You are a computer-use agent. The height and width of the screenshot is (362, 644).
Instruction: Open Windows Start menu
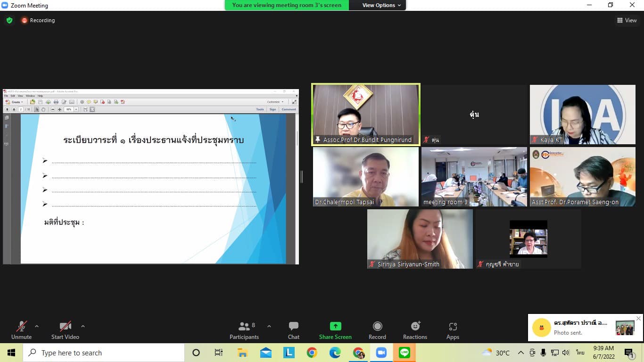11,353
